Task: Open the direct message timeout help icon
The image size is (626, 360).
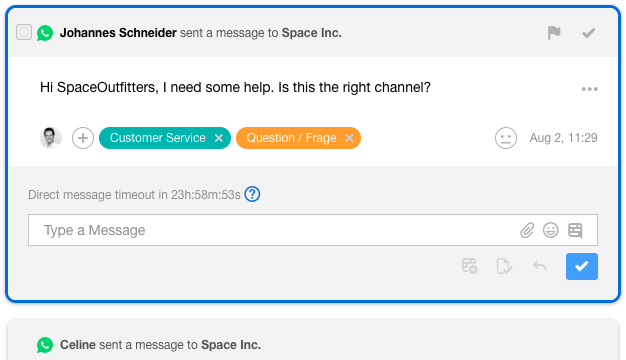Action: pyautogui.click(x=252, y=194)
